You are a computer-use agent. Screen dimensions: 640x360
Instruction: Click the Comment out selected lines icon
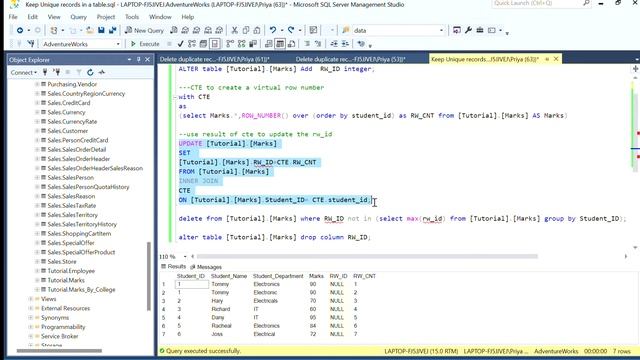point(307,44)
